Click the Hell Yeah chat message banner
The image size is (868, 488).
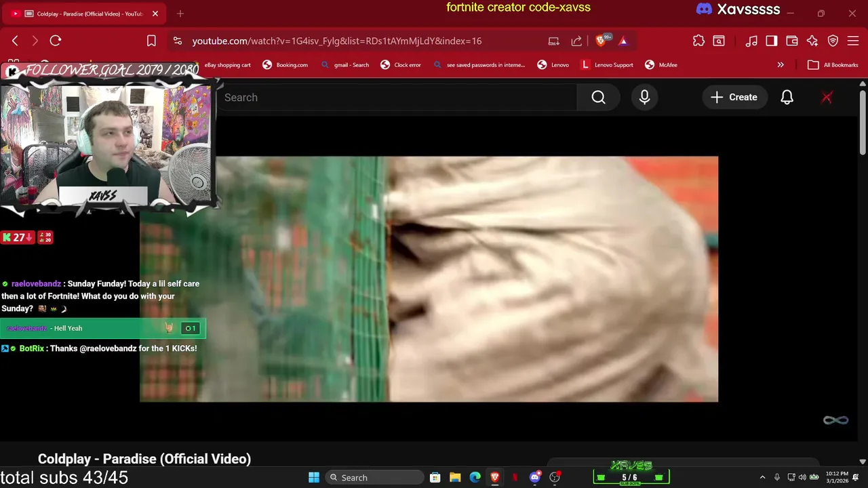(x=102, y=328)
